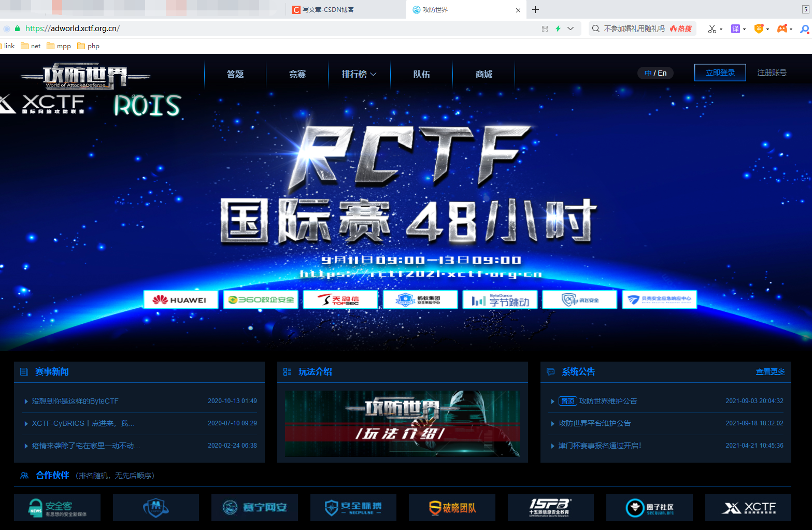
Task: Click the 安全脉搏 partner logo
Action: pyautogui.click(x=353, y=508)
